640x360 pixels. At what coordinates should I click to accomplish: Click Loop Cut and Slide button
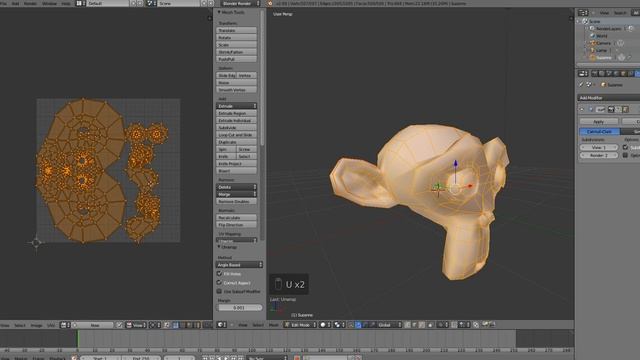pos(236,135)
